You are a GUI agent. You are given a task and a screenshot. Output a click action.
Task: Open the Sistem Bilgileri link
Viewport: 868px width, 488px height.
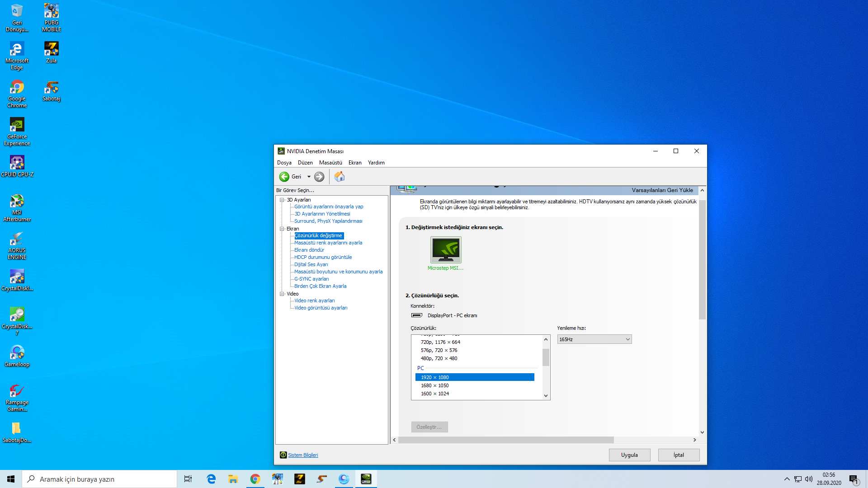pos(303,455)
